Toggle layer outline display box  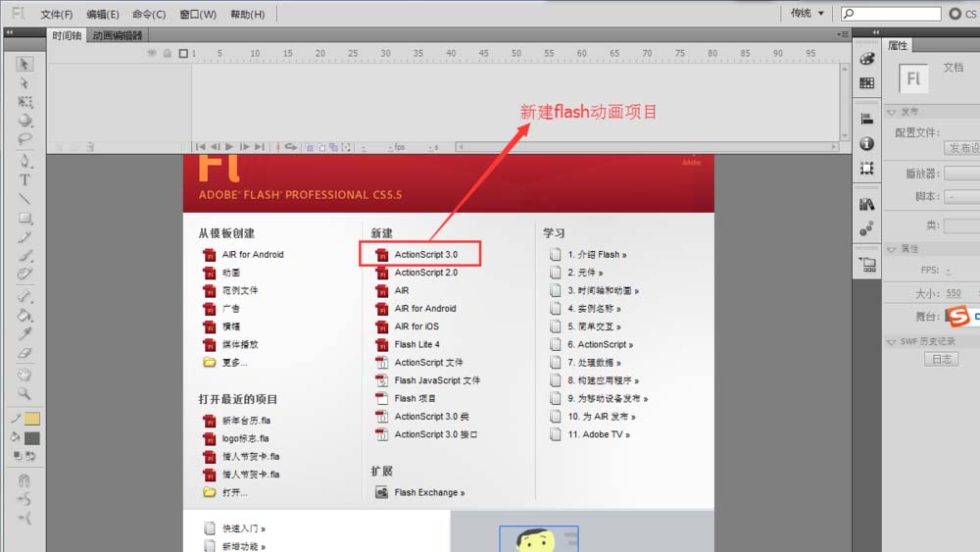(183, 53)
